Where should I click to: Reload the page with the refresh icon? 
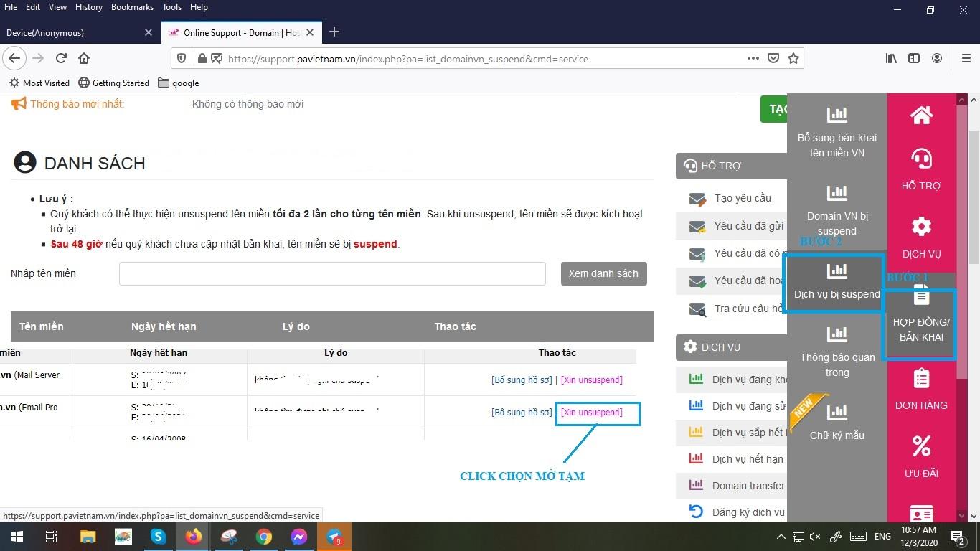(61, 58)
